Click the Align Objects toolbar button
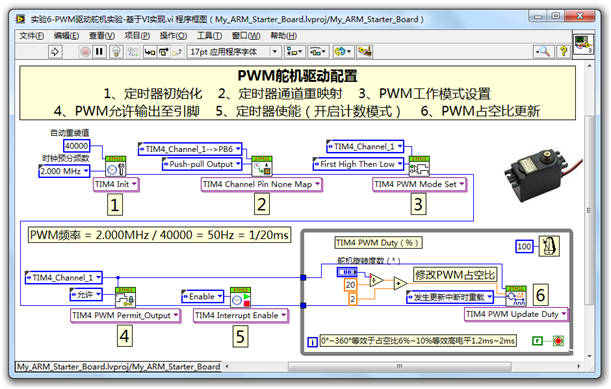Screen dimensions: 611x389 (x=295, y=51)
